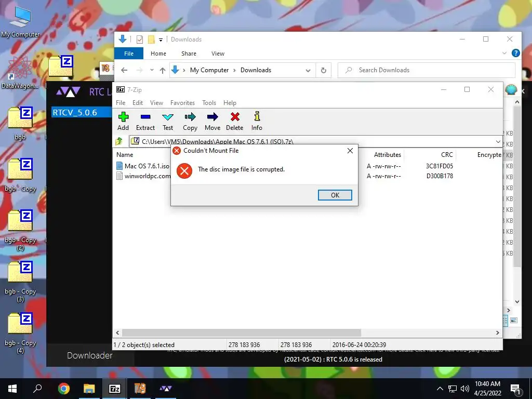Click the taskbar clock showing 10:40 AM
Viewport: 532px width, 399px height.
click(487, 389)
